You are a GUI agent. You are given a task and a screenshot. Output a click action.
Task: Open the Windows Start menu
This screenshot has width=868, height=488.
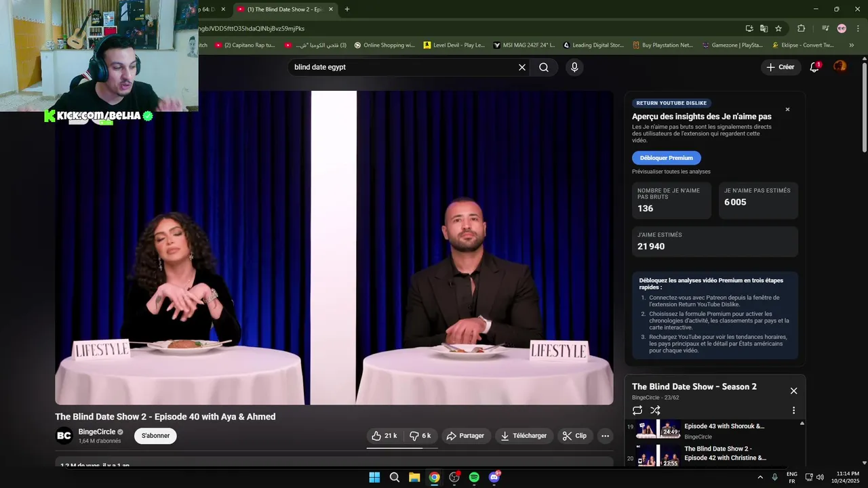tap(374, 477)
